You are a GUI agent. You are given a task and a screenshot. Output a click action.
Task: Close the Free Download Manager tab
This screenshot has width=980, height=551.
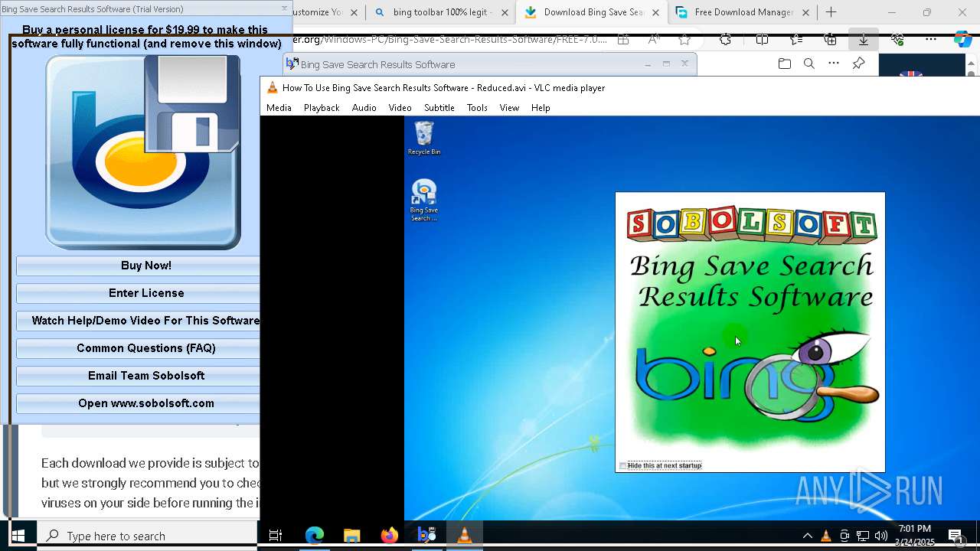(x=805, y=12)
